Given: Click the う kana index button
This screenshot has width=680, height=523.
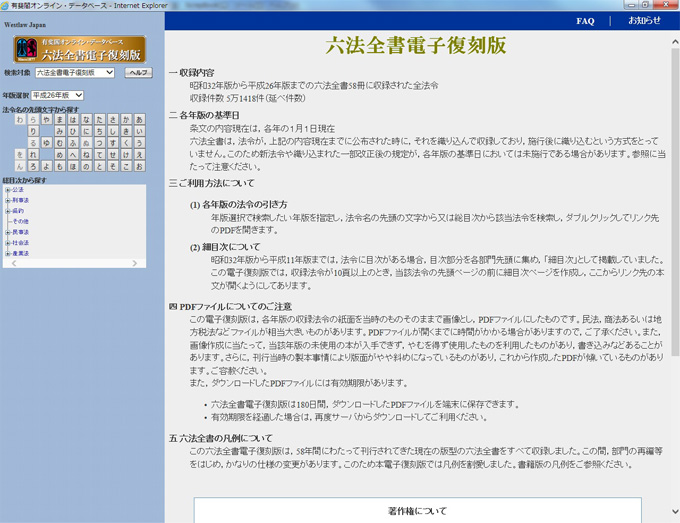Looking at the screenshot, I should click(x=140, y=143).
